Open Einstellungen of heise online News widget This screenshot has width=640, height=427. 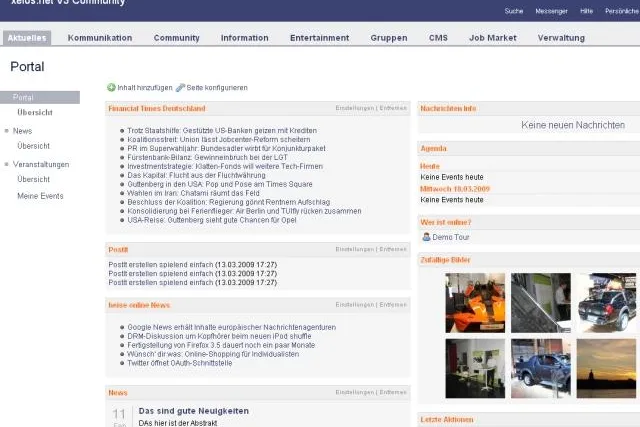pos(355,305)
